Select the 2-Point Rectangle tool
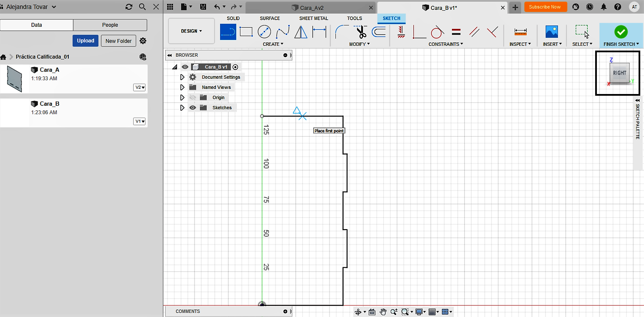The width and height of the screenshot is (644, 317). click(x=246, y=32)
